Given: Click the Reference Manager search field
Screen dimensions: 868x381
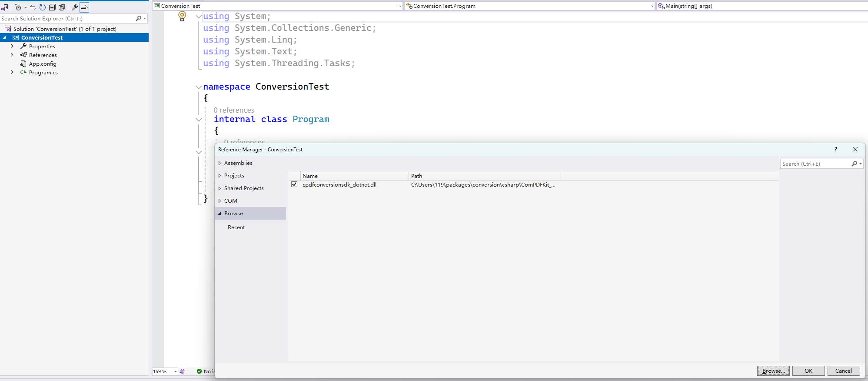Looking at the screenshot, I should [815, 164].
